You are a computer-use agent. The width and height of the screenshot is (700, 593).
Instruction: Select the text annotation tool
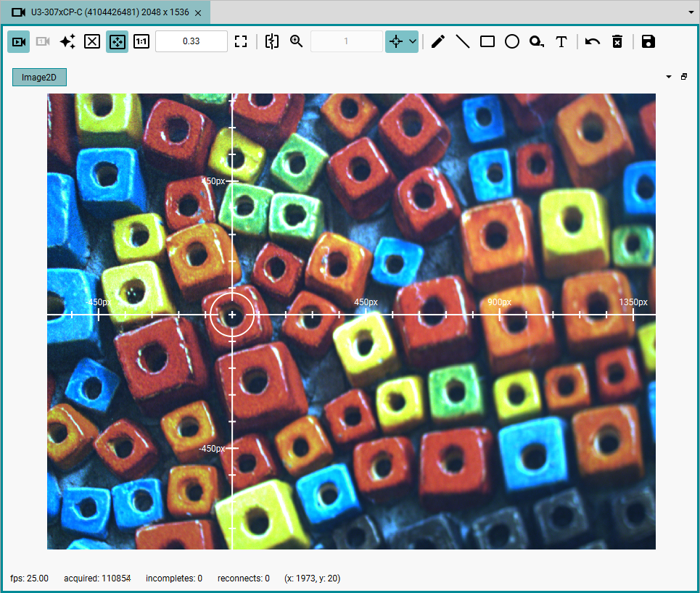click(561, 42)
